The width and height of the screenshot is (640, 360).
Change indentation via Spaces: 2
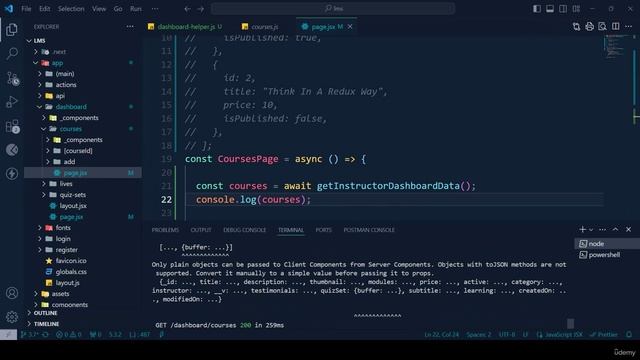click(x=479, y=334)
